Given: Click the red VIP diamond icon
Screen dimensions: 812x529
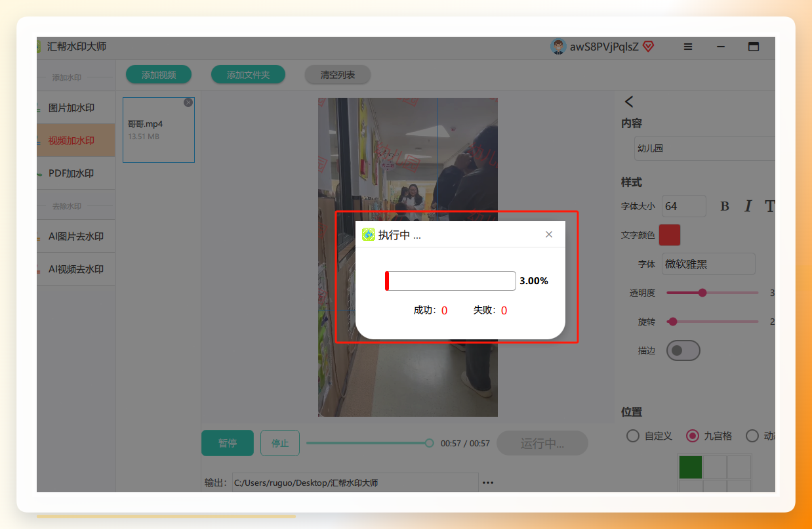Looking at the screenshot, I should (648, 47).
